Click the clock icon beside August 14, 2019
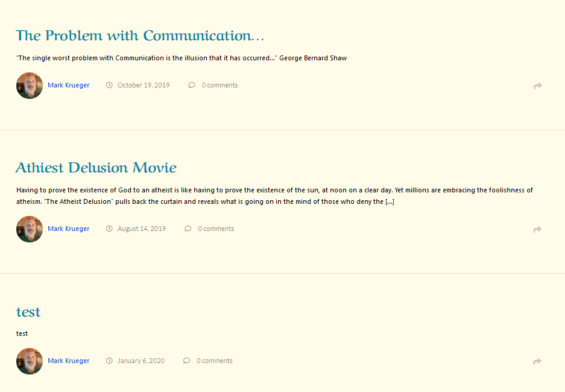 point(109,229)
